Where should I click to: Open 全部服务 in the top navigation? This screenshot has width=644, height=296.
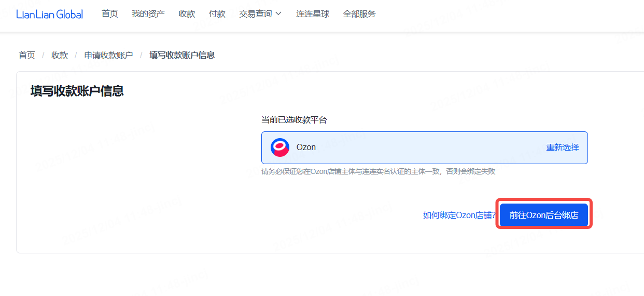(359, 14)
